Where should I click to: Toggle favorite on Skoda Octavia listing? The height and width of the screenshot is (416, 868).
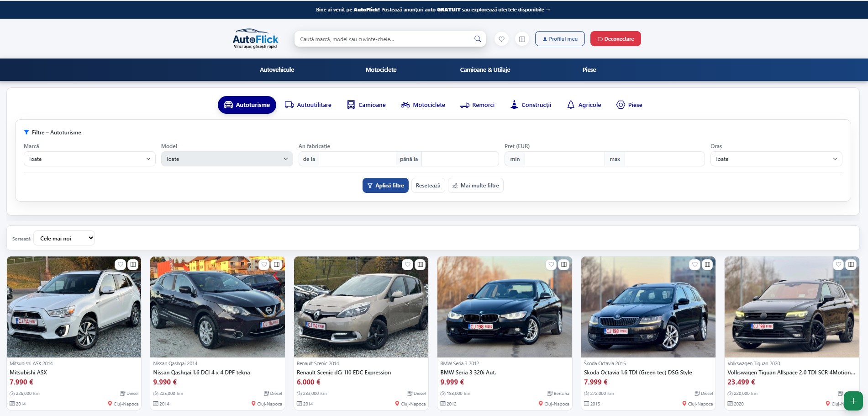pyautogui.click(x=694, y=264)
